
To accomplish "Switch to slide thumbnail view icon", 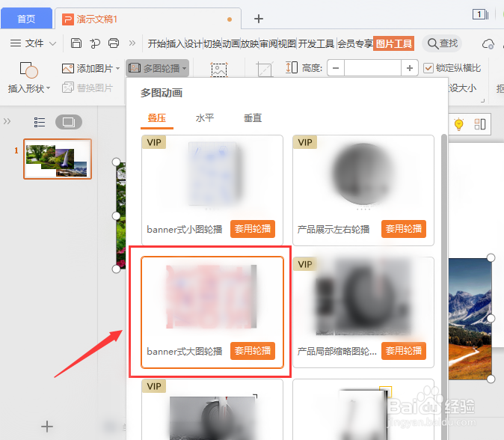I will click(x=69, y=122).
